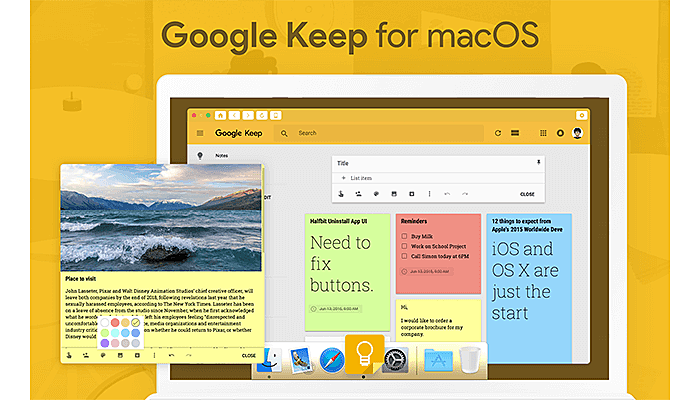Choose the purple color swatch

coord(104,343)
